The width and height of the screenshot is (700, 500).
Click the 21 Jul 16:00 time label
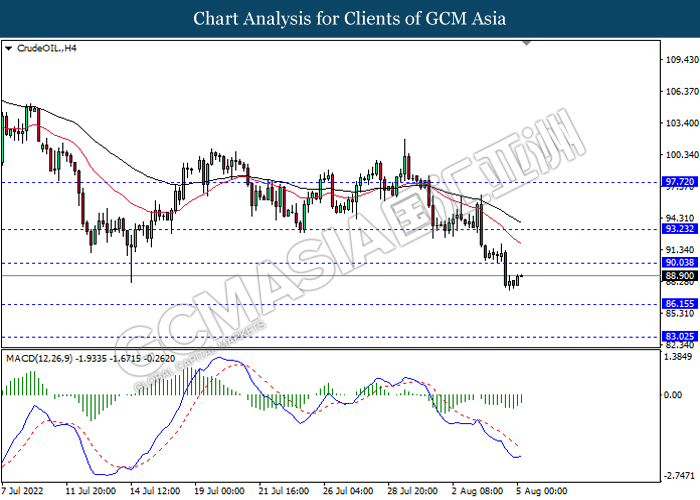click(x=283, y=491)
